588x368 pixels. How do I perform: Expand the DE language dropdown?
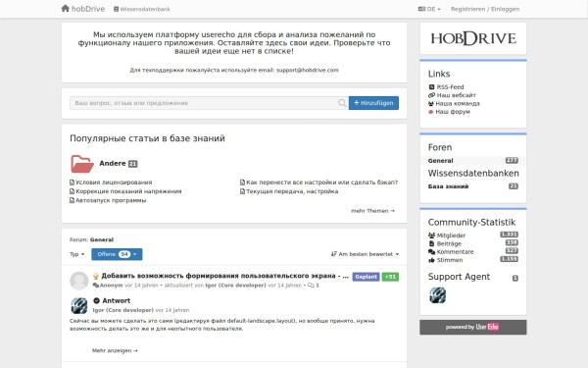(429, 9)
